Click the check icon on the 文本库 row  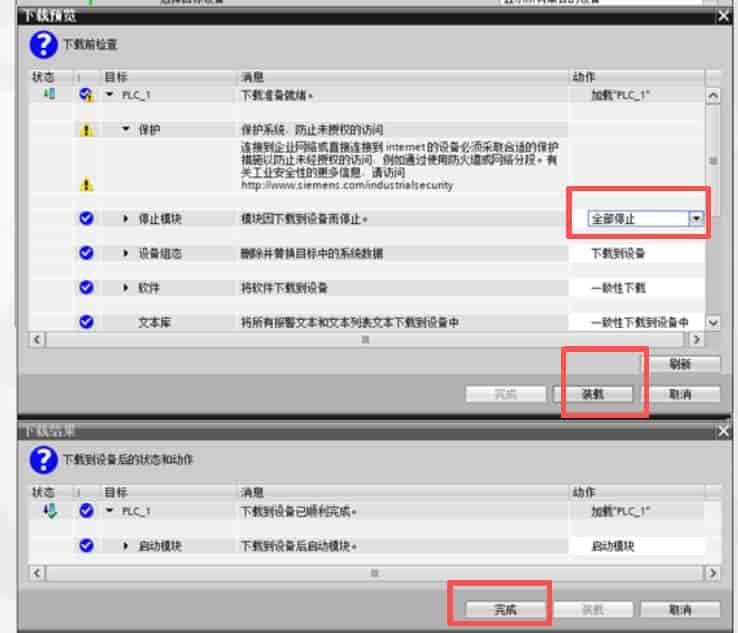click(86, 322)
